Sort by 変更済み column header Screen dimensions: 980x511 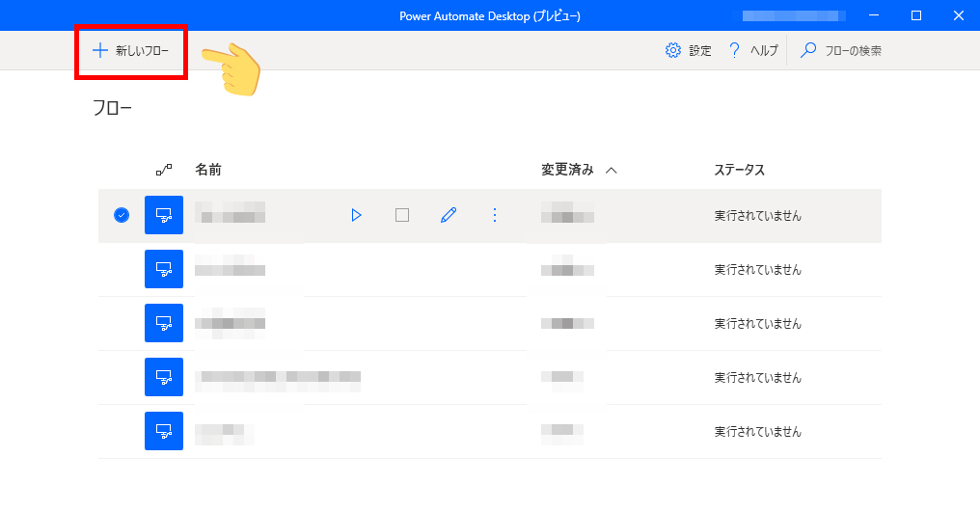567,170
